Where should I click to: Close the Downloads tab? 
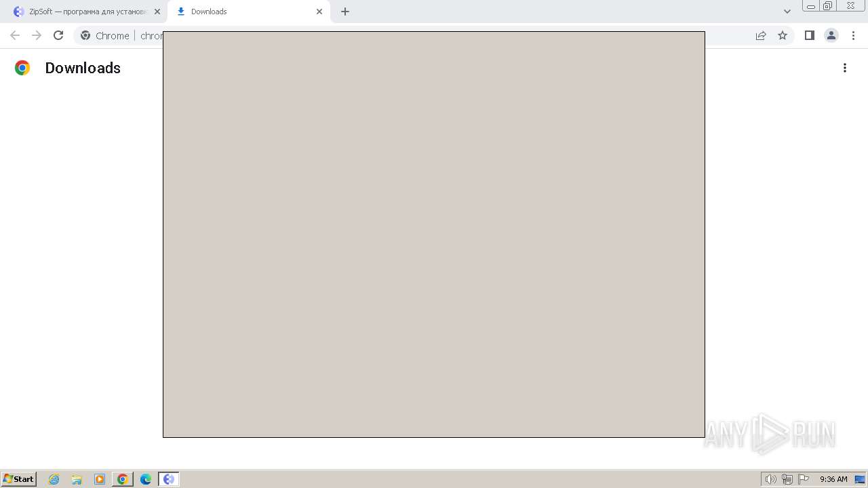[319, 12]
